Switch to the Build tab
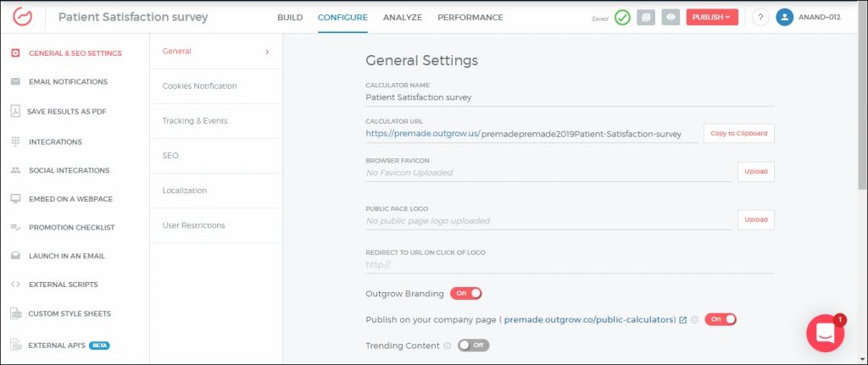 (289, 17)
